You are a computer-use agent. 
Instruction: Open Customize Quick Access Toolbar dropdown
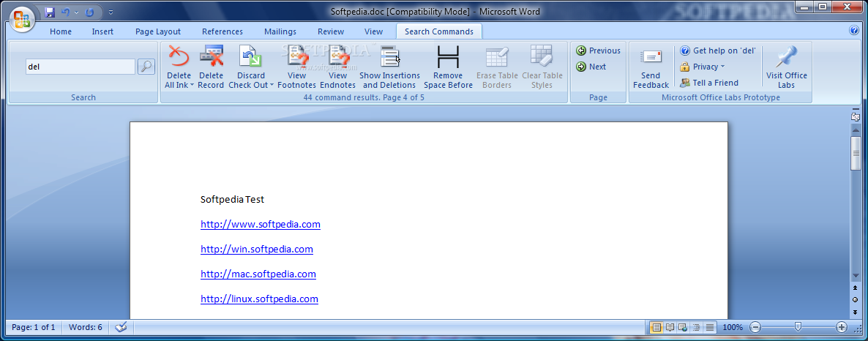coord(111,12)
